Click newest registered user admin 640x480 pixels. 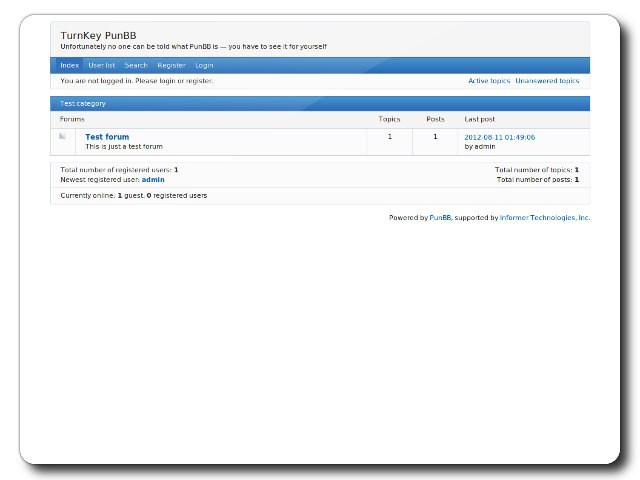[153, 179]
